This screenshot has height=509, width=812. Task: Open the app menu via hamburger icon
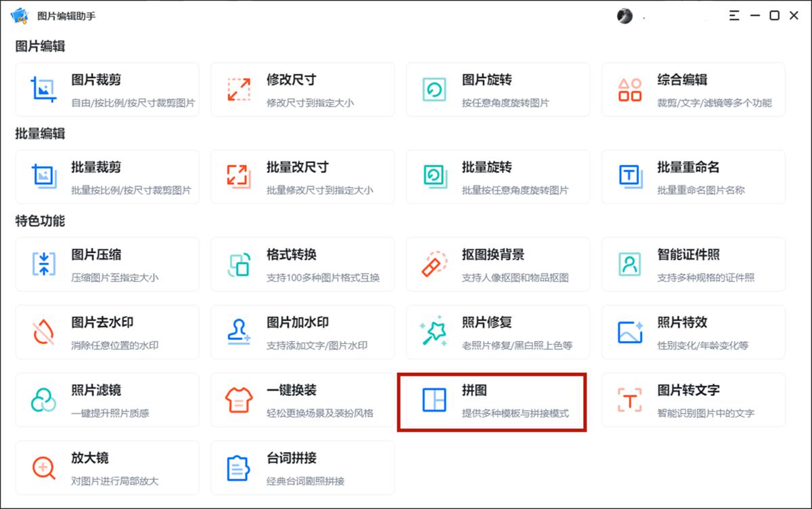tap(734, 16)
